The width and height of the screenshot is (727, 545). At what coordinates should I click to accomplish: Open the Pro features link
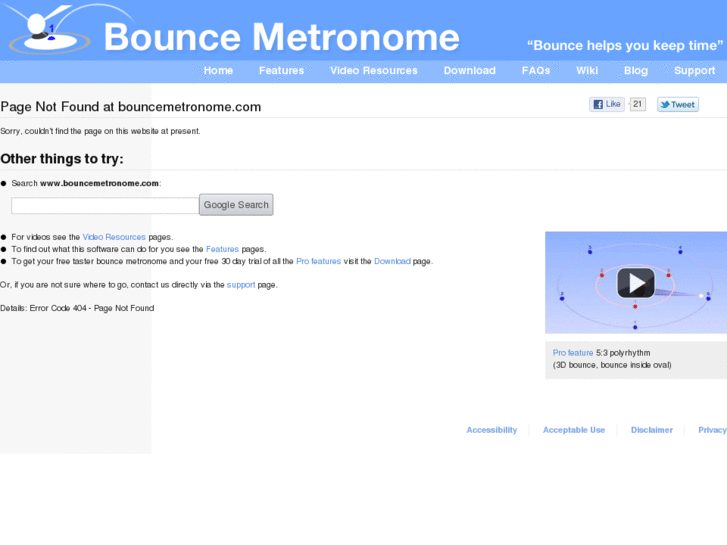pyautogui.click(x=319, y=261)
